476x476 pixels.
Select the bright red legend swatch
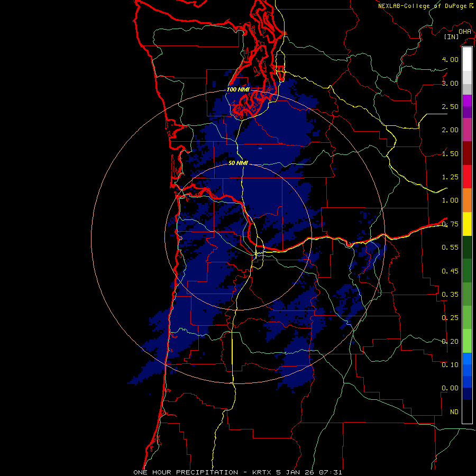[467, 177]
